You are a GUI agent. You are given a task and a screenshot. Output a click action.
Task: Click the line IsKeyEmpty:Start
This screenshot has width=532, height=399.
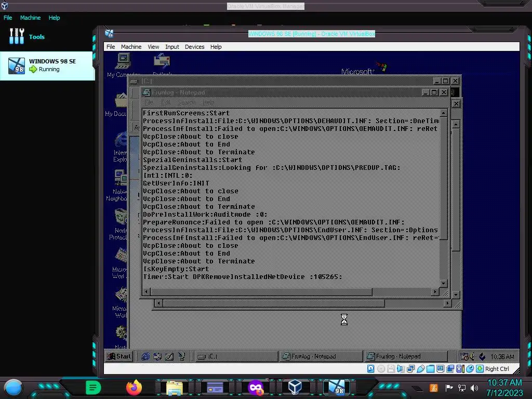click(176, 269)
